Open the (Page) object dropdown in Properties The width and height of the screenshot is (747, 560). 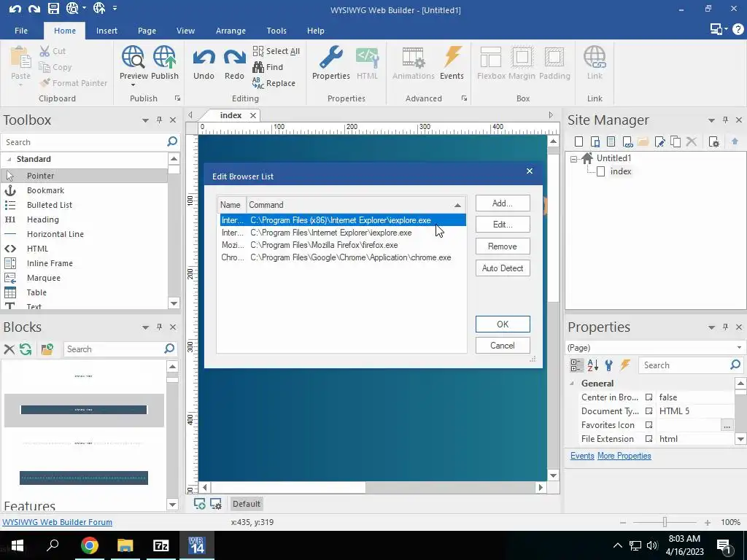tap(740, 348)
